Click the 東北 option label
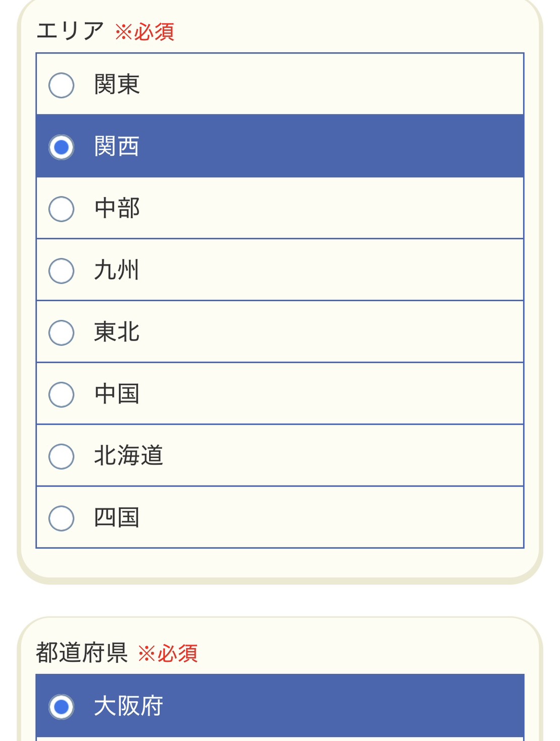This screenshot has height=741, width=560. [117, 332]
